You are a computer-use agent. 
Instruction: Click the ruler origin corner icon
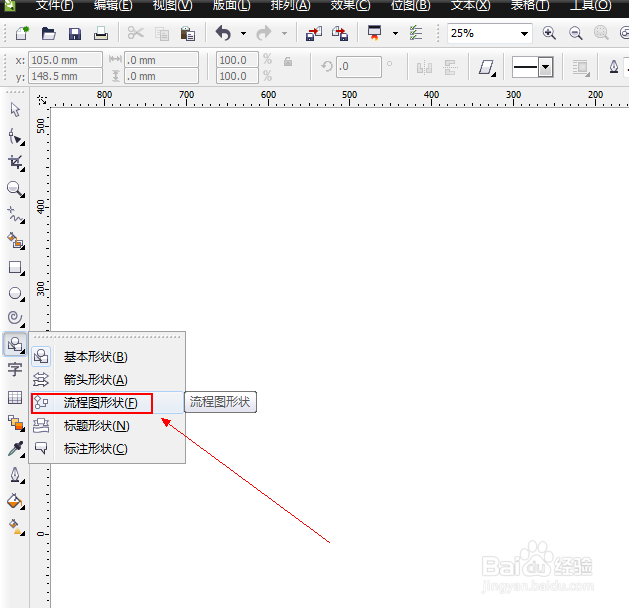(42, 99)
